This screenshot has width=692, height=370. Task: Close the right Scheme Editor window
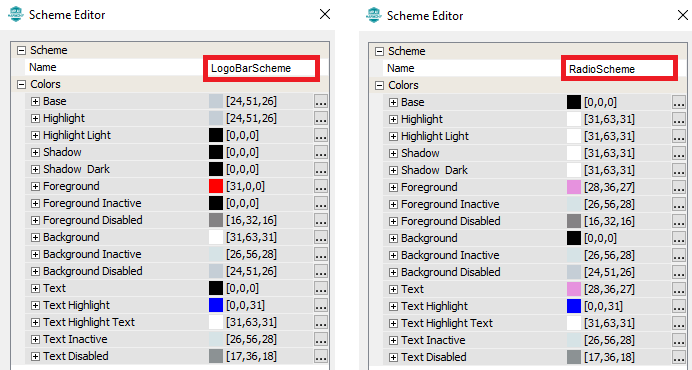[683, 15]
